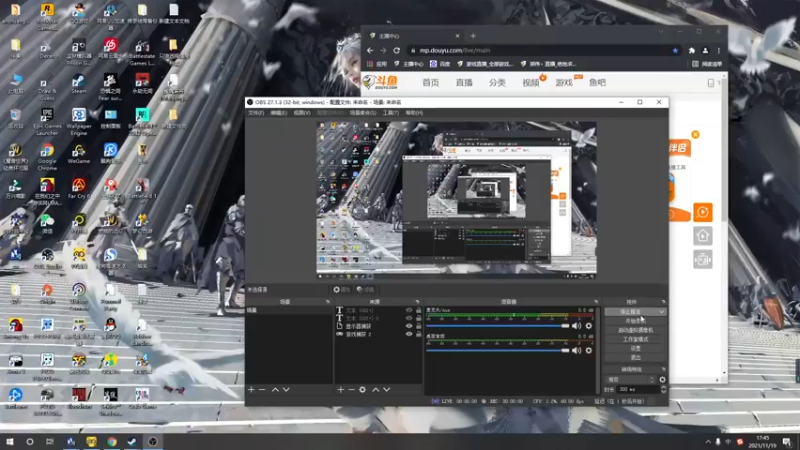Remove the selected source in OBS
Screen dimensions: 800x450
[351, 389]
